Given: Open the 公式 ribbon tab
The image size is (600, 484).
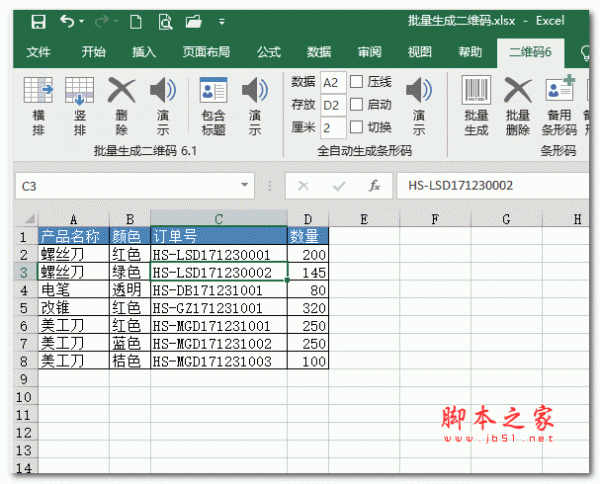Looking at the screenshot, I should 269,52.
